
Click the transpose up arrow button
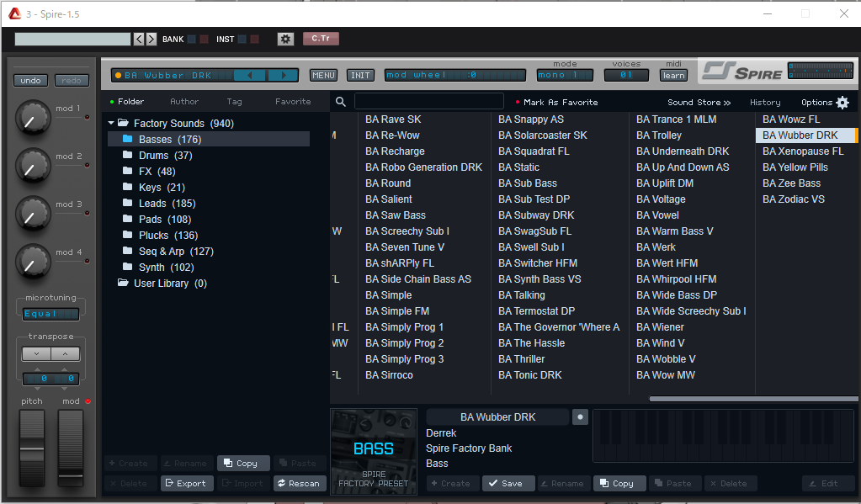tap(66, 354)
